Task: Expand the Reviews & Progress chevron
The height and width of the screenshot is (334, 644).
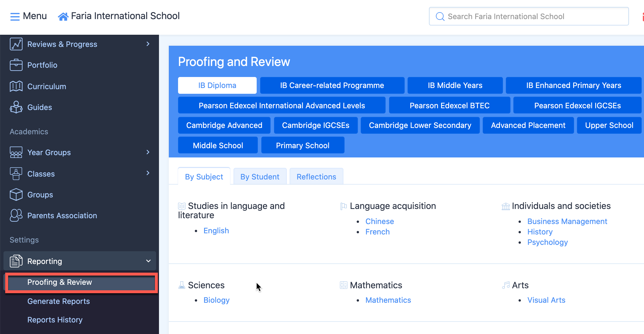Action: coord(148,44)
